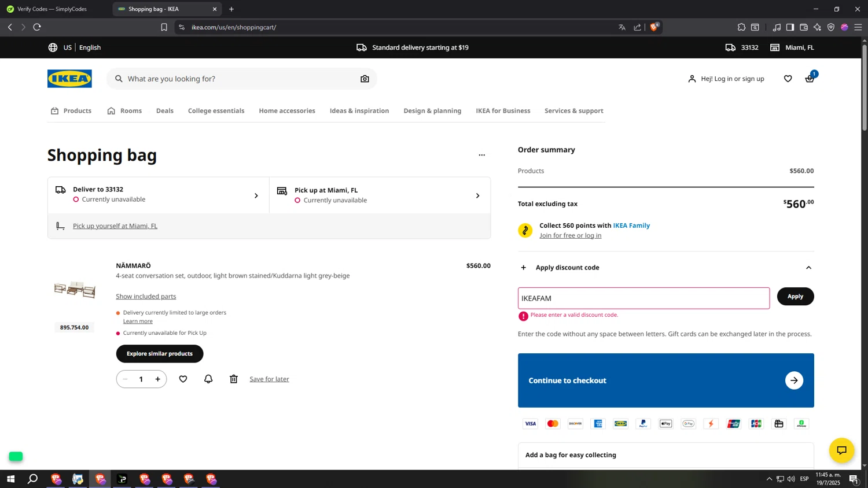Click the delivery truck 33132 postal code
This screenshot has width=868, height=488.
742,47
